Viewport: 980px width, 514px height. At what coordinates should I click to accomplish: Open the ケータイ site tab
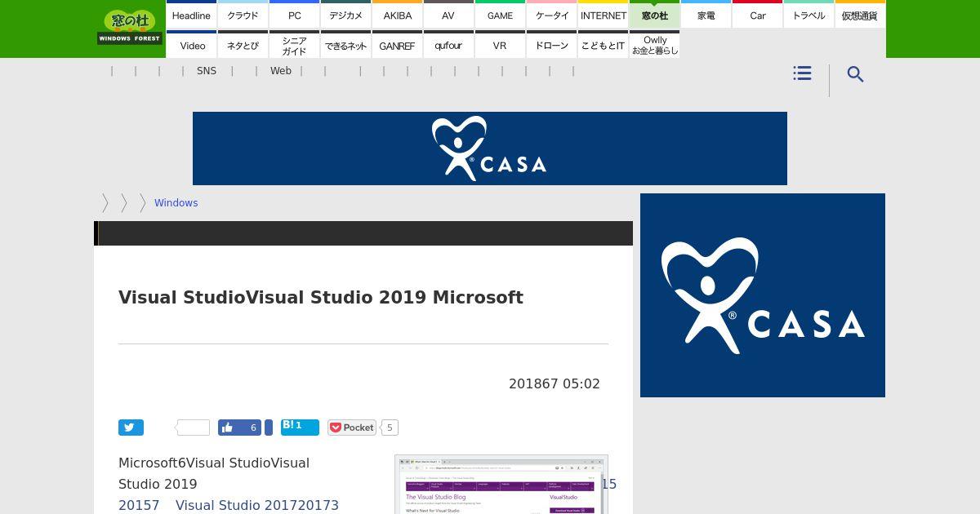point(551,15)
